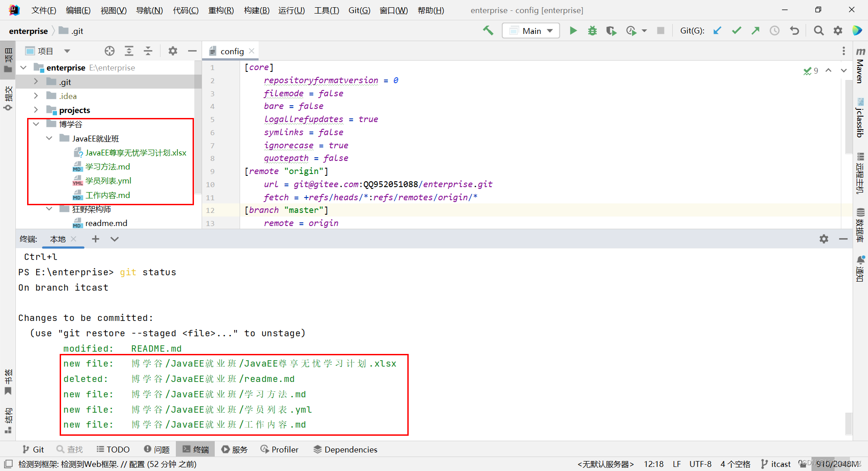Open the Maven tool window
Screen dimensions: 868x471
point(860,66)
